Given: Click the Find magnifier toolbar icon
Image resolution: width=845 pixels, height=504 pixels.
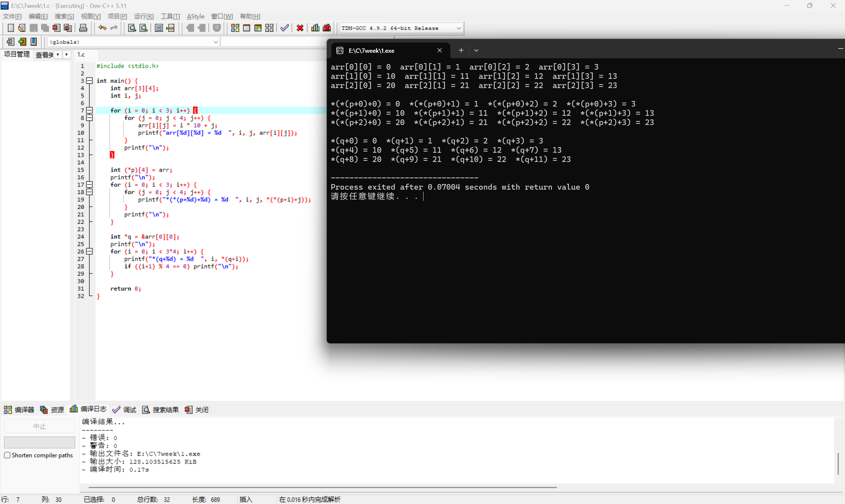Looking at the screenshot, I should [x=132, y=28].
